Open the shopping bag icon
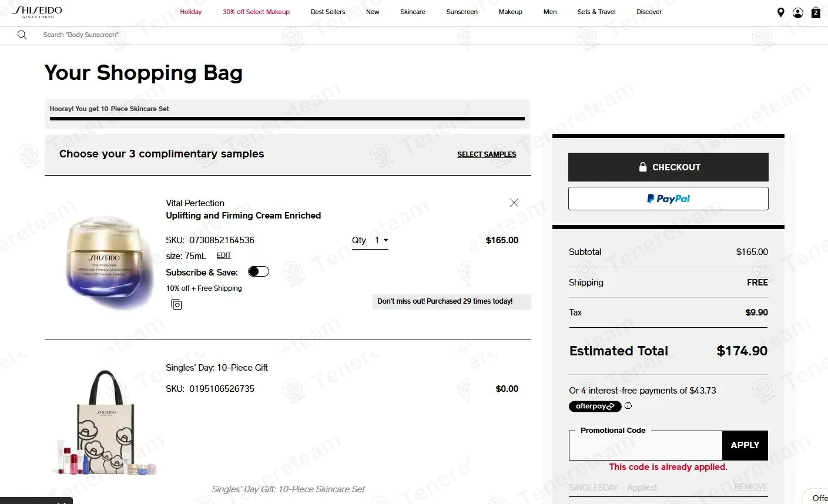Image resolution: width=828 pixels, height=504 pixels. click(x=816, y=12)
